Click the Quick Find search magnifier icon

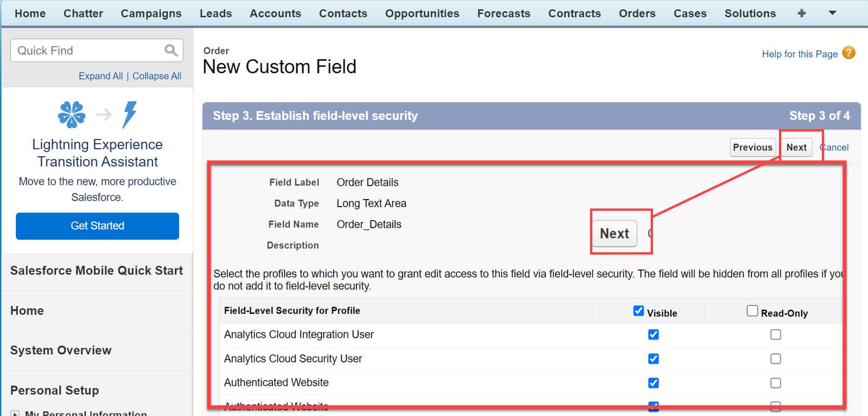pos(170,50)
